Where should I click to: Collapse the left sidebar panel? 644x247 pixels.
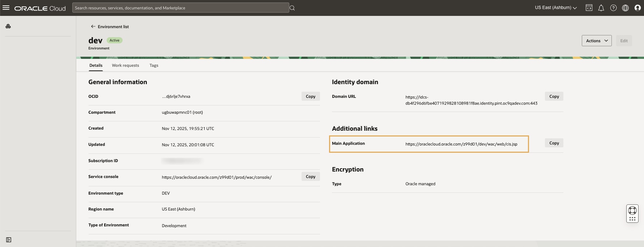[x=9, y=240]
